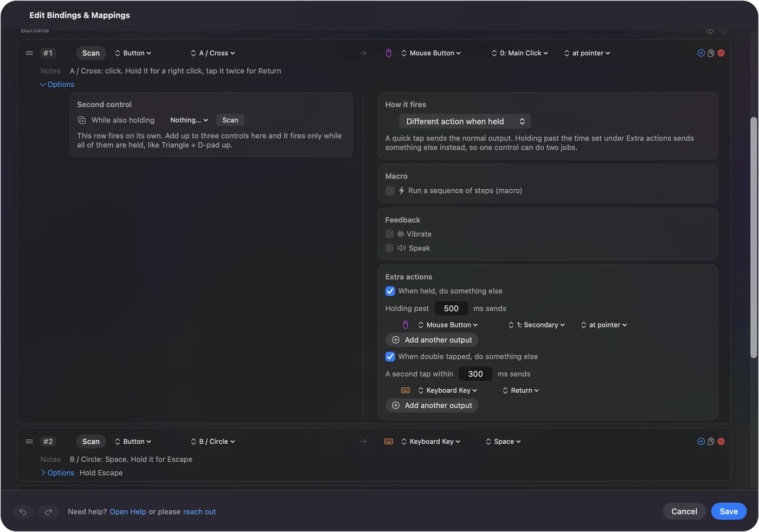
Task: Duplicate binding row #1
Action: click(x=711, y=53)
